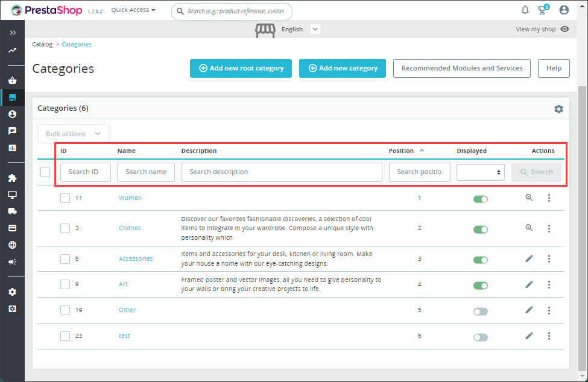Open the English language dropdown arrow
The height and width of the screenshot is (382, 588).
315,29
